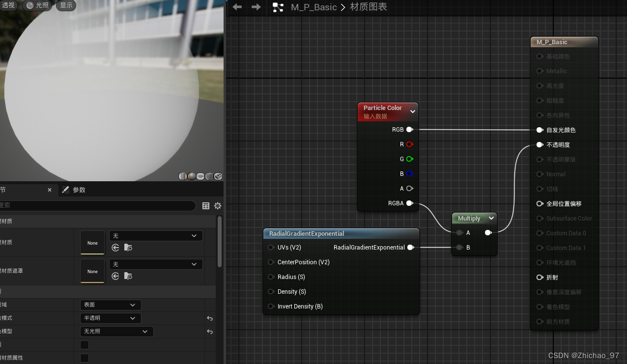
Task: Switch preview mesh to the cylinder shape
Action: tap(182, 176)
